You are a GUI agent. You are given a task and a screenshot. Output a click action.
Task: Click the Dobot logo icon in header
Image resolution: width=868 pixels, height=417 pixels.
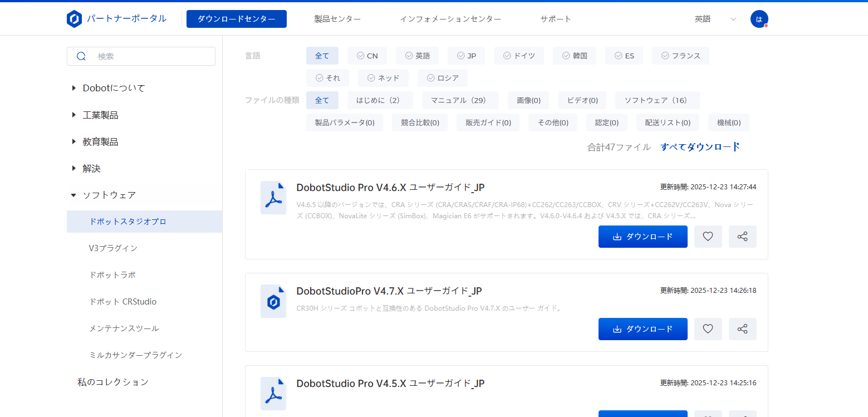(74, 19)
